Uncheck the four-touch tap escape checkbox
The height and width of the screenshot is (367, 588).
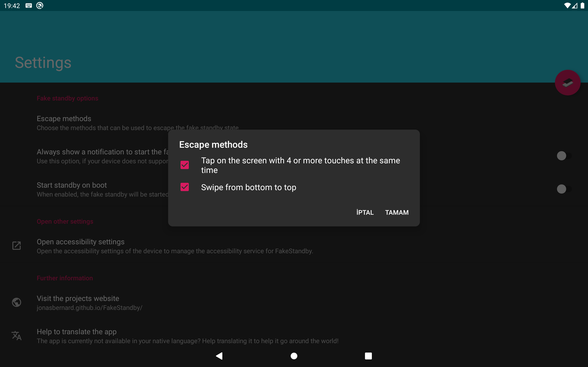[x=185, y=165]
